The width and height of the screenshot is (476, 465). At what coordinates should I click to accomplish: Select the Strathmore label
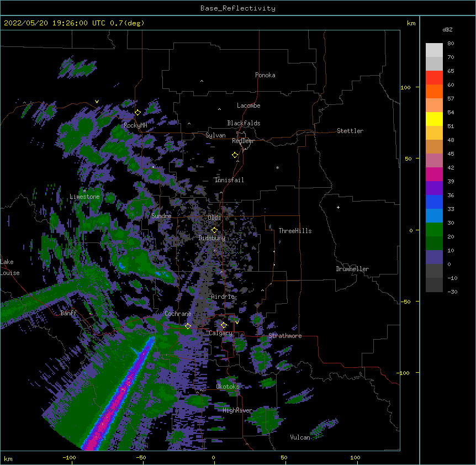(285, 336)
